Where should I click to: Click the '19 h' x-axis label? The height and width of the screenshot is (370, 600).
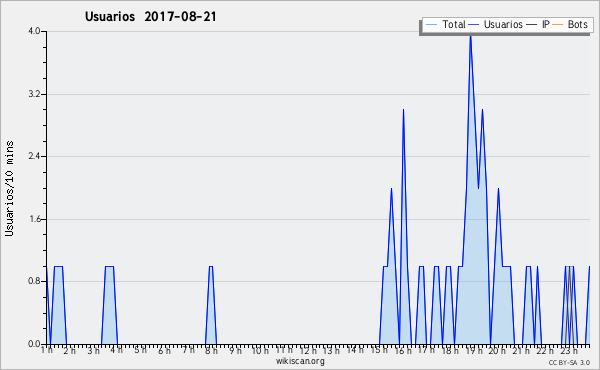[474, 350]
